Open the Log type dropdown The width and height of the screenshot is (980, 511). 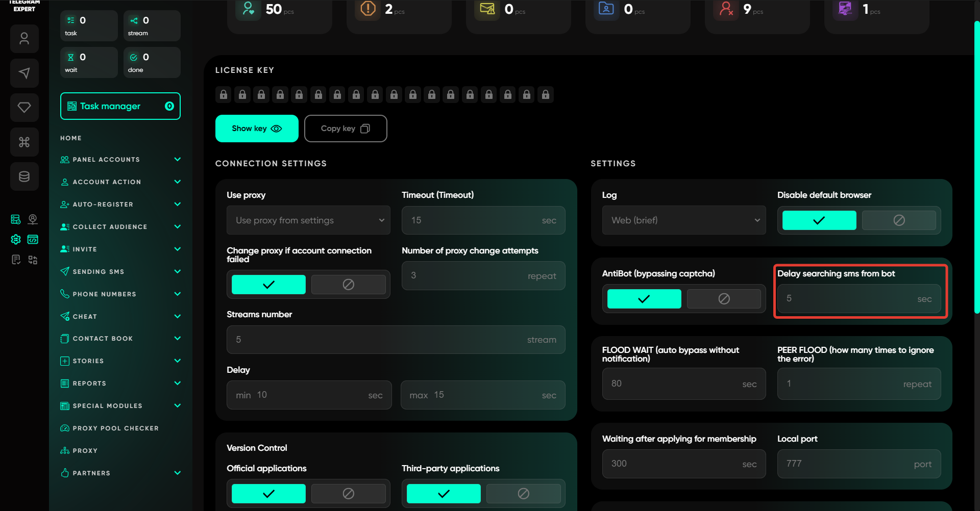click(683, 220)
